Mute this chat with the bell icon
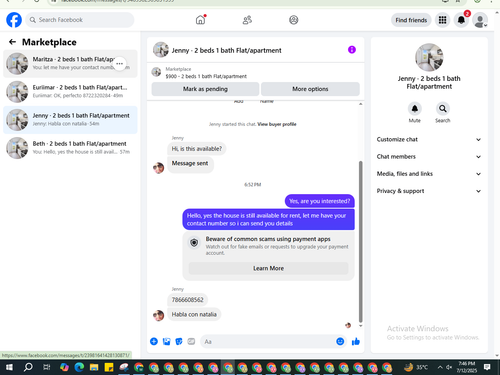The image size is (500, 375). click(415, 109)
